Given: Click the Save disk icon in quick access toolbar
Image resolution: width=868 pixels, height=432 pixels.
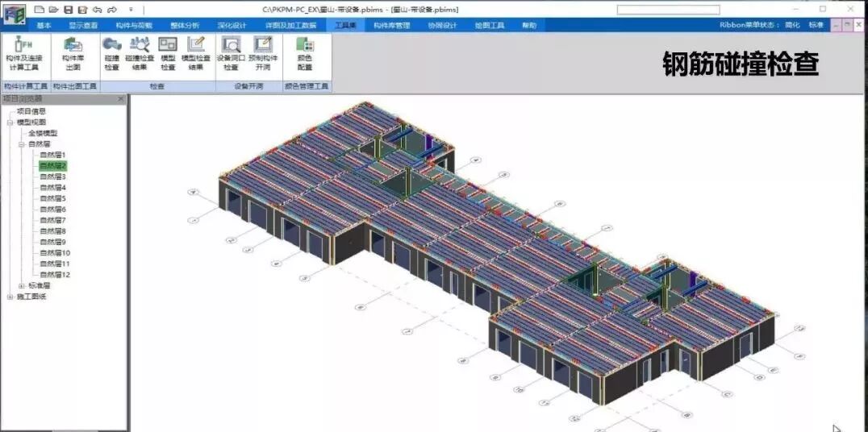Looking at the screenshot, I should [68, 10].
